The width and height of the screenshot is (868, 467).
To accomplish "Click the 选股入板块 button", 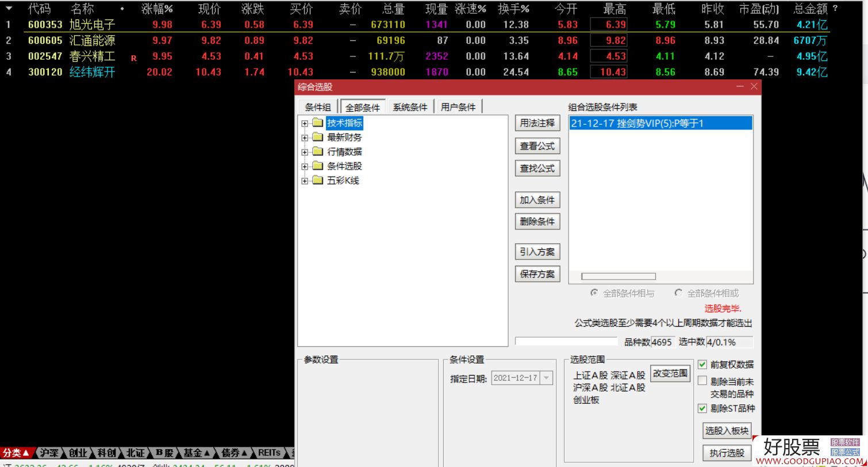I will (727, 431).
